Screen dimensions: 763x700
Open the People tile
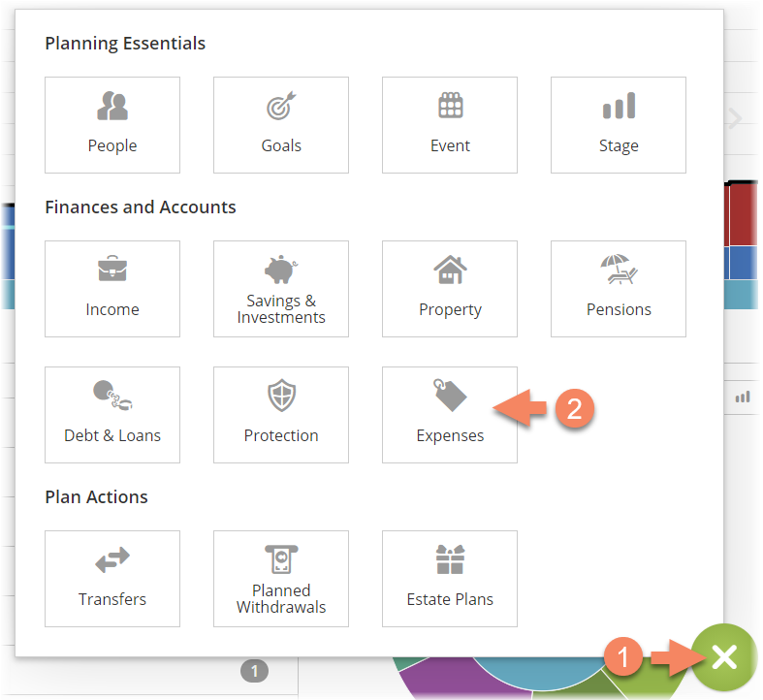[x=112, y=125]
